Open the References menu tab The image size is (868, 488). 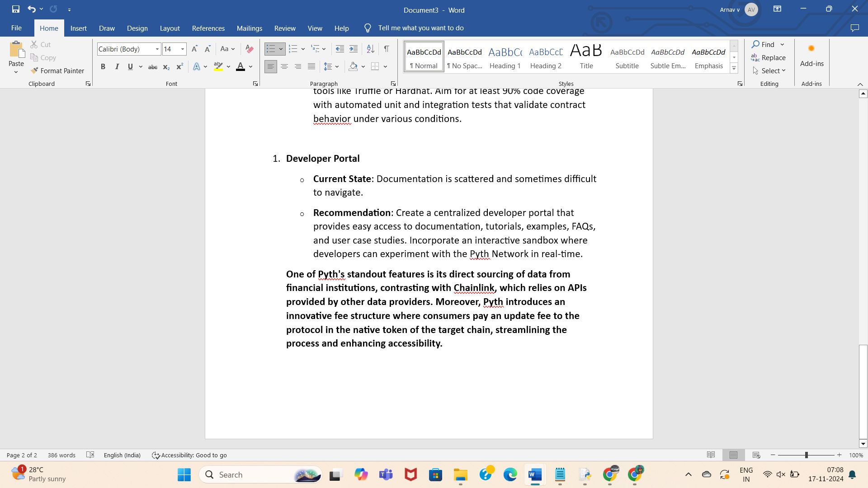click(208, 28)
